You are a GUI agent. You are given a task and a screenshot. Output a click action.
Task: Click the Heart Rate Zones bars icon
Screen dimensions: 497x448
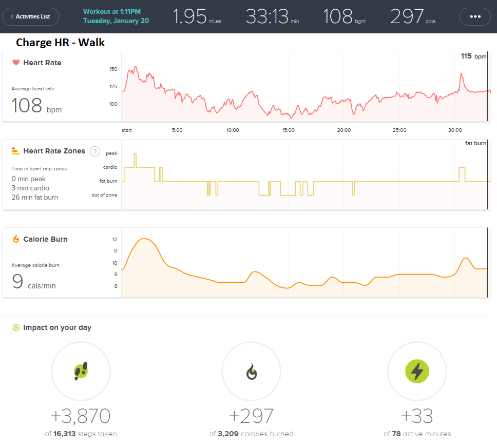tap(16, 151)
